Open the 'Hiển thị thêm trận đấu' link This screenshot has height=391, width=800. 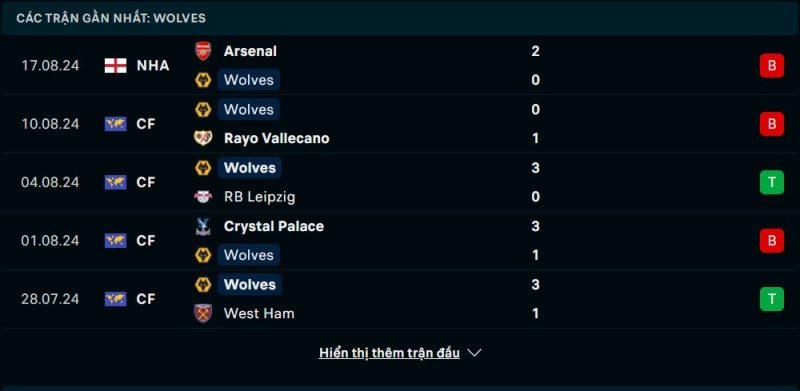tap(389, 353)
